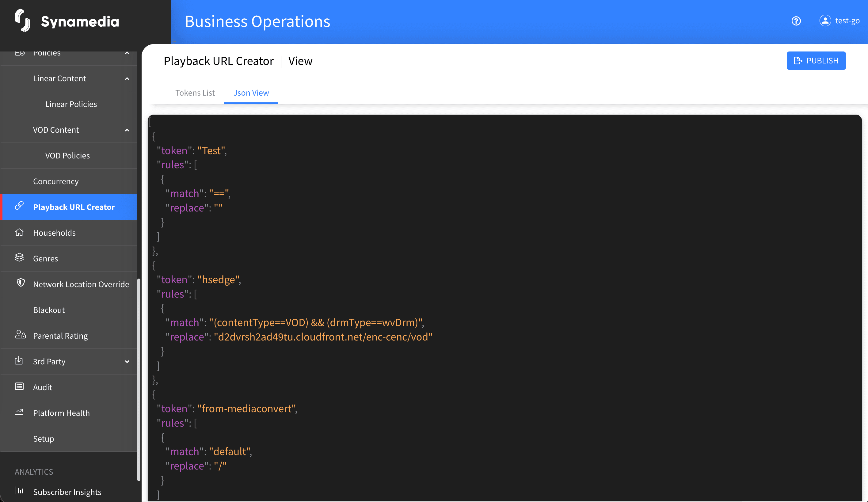Image resolution: width=868 pixels, height=502 pixels.
Task: Switch to the Tokens List tab
Action: (195, 93)
